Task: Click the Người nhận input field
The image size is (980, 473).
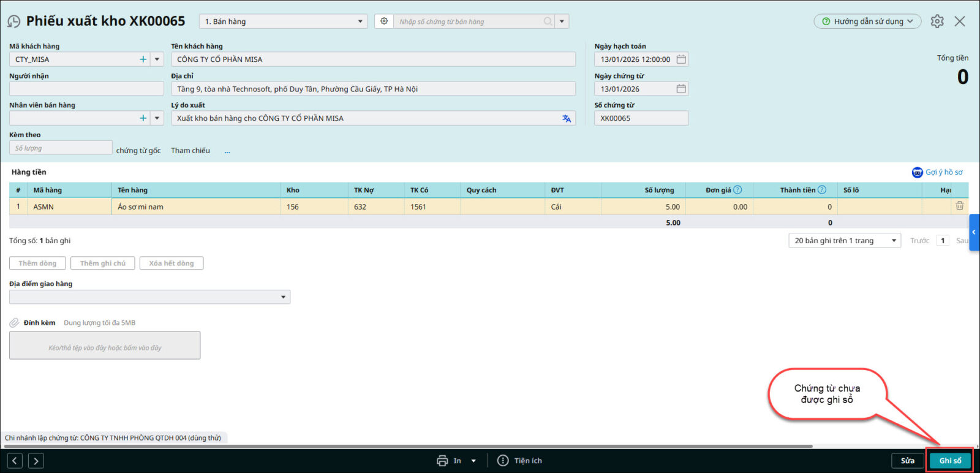Action: click(x=86, y=89)
